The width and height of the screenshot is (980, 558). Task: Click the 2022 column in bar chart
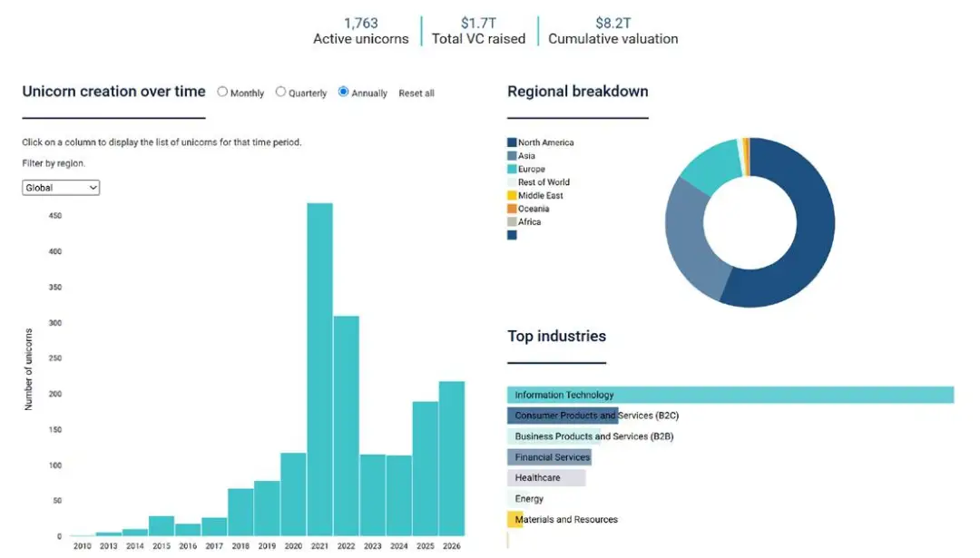tap(347, 426)
